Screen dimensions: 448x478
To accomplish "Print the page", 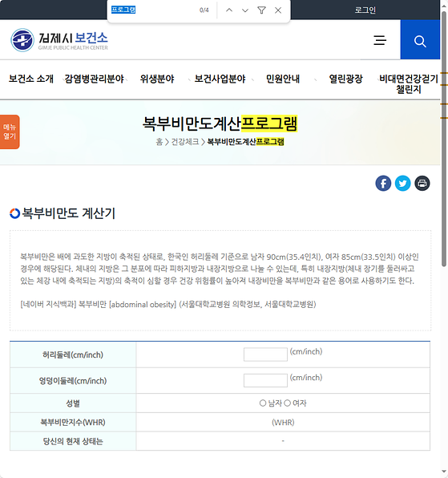I will [422, 183].
